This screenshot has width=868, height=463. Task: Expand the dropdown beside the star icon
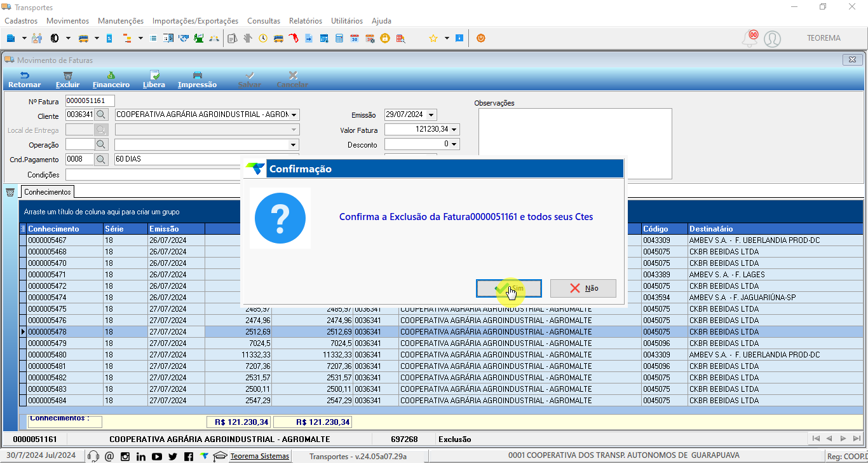[x=447, y=38]
